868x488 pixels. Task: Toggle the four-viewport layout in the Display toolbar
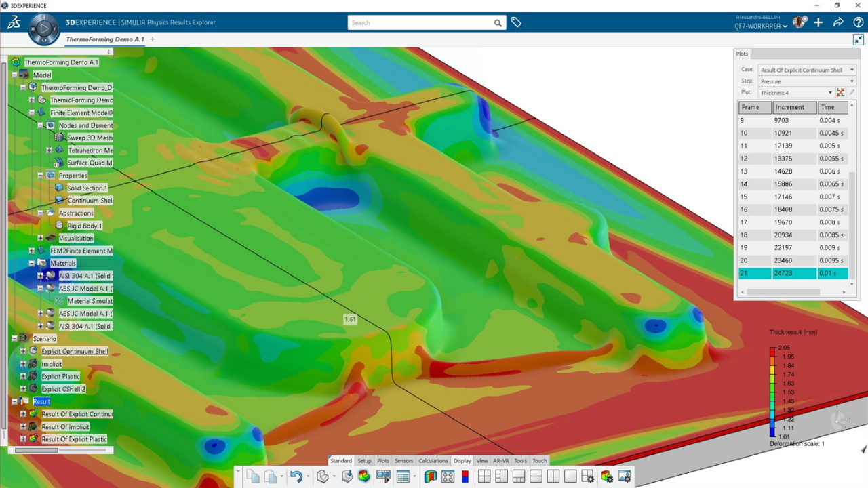(484, 476)
